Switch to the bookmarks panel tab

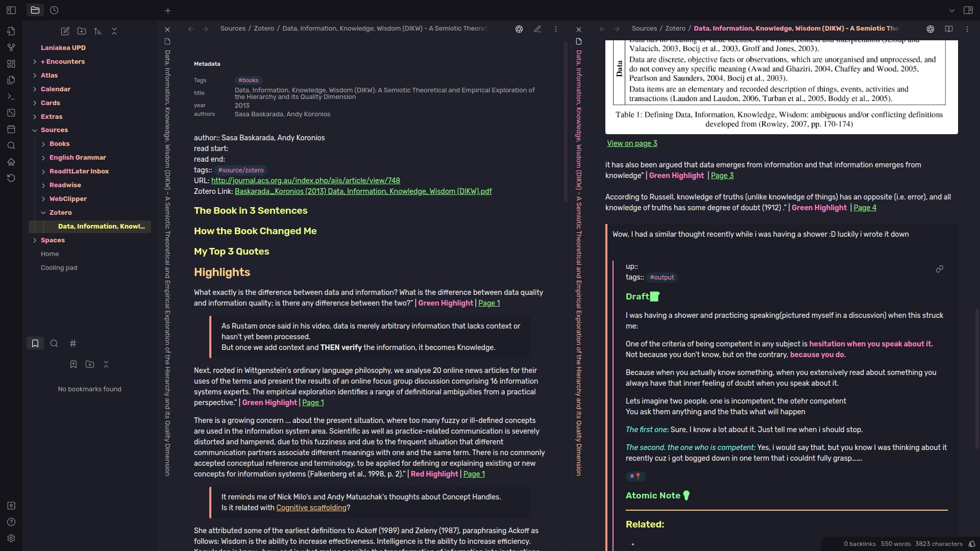[35, 343]
